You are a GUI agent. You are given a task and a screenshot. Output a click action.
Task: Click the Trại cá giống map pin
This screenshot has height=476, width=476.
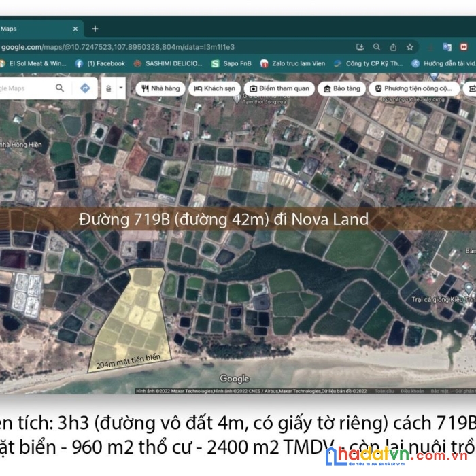469,288
